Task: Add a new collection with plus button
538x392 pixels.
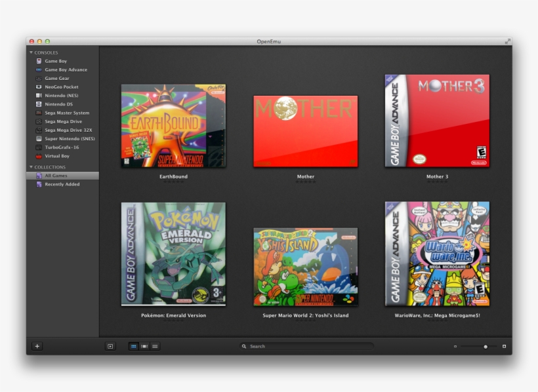Action: pyautogui.click(x=37, y=346)
